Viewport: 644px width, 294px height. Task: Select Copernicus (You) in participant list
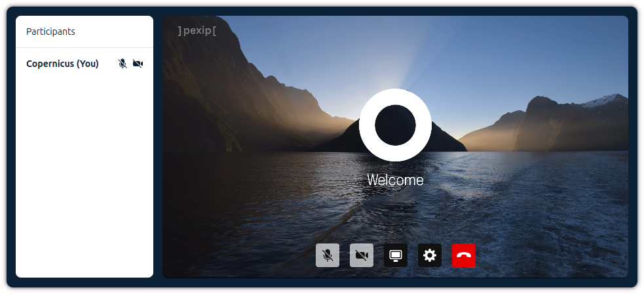point(62,64)
